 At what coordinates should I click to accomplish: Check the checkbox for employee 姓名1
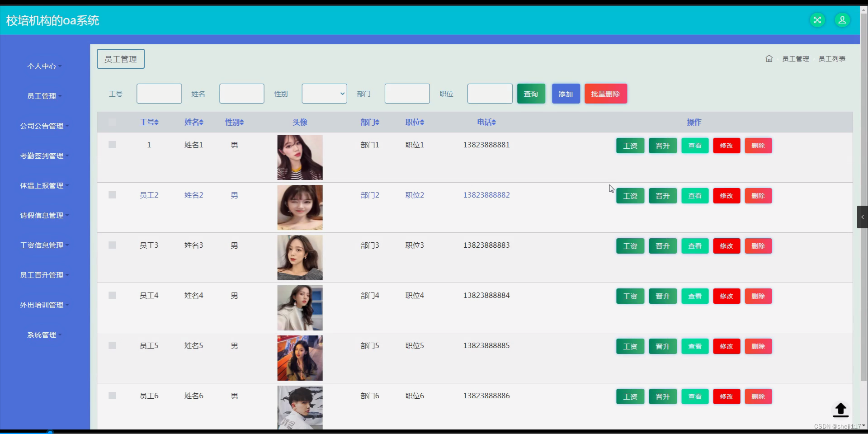(112, 145)
